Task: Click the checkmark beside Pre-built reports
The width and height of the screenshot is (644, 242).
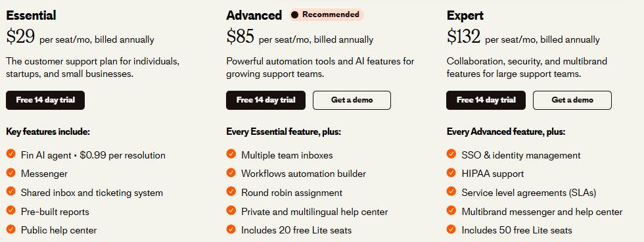Action: click(x=11, y=210)
